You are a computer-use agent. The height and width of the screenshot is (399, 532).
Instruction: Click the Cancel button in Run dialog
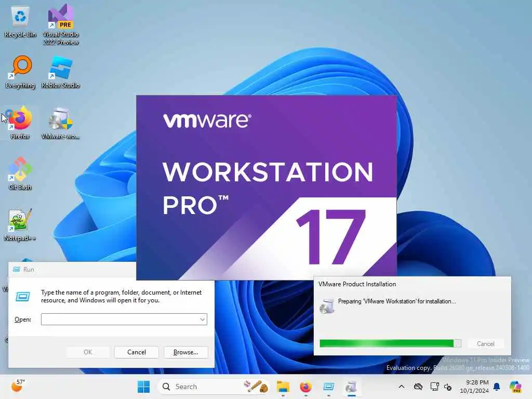137,352
